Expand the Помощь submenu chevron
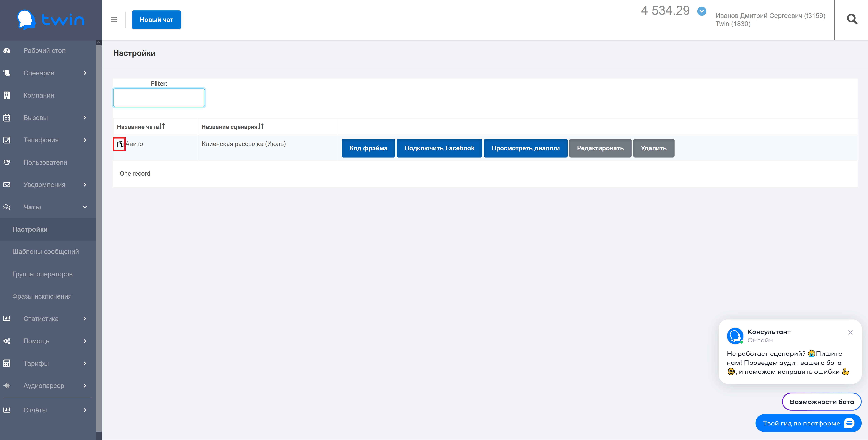The image size is (868, 440). click(85, 341)
